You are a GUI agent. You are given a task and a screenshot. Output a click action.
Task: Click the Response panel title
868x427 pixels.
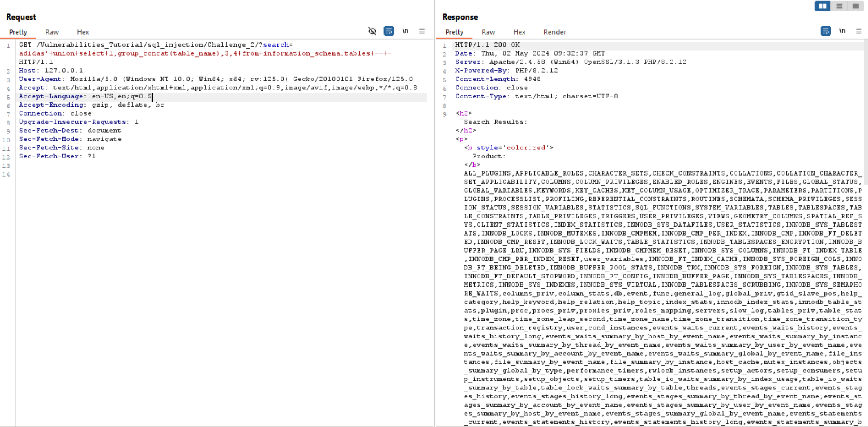coord(460,17)
